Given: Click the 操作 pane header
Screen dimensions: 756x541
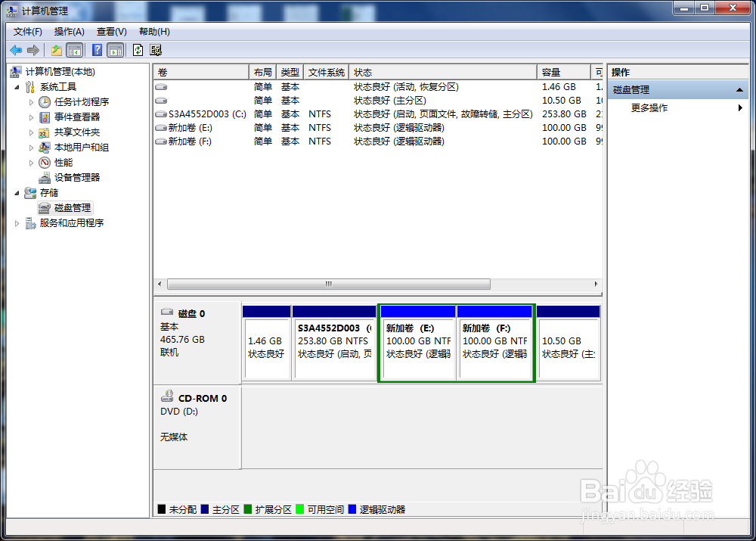Looking at the screenshot, I should 677,73.
